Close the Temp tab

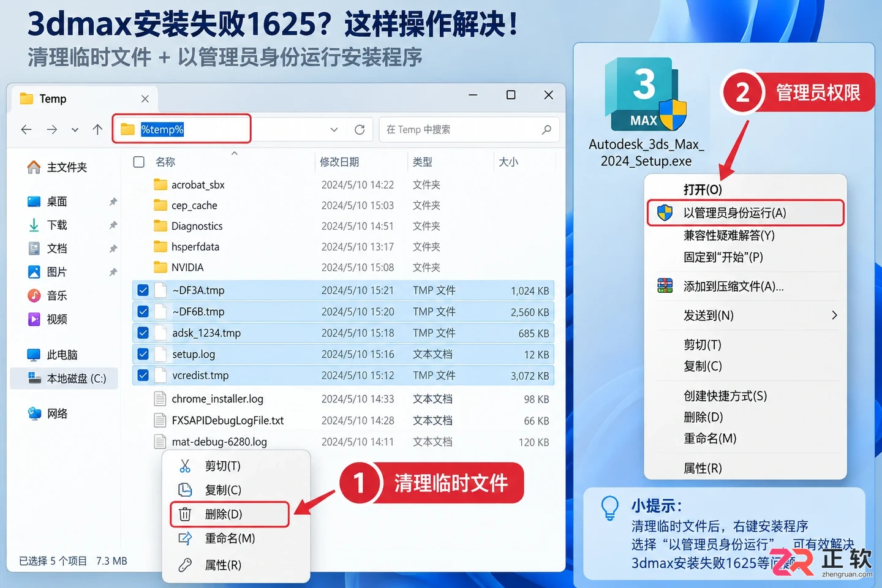point(145,99)
